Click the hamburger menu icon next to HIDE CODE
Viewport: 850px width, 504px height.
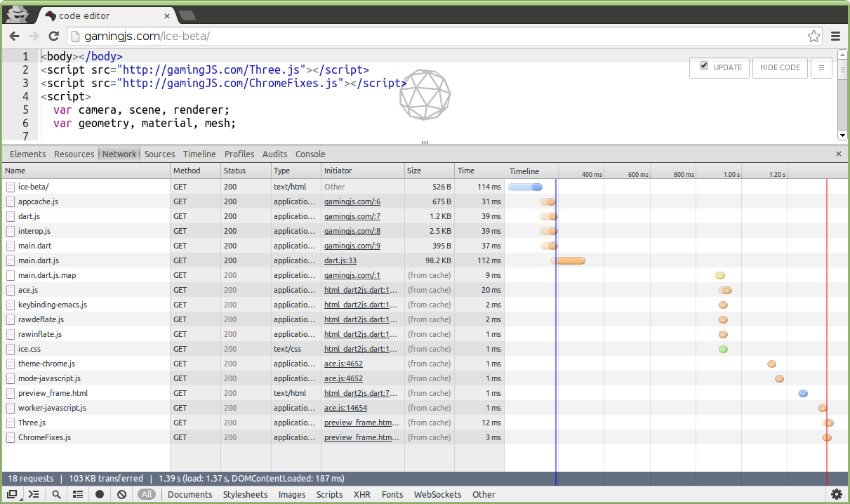click(x=821, y=67)
